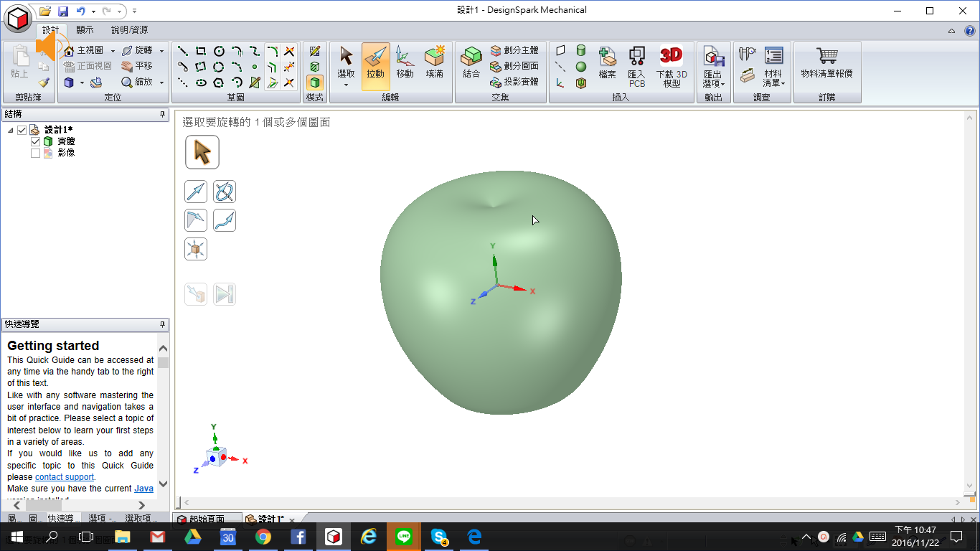Click the arrow select tool guide
The image size is (980, 551).
tap(202, 152)
